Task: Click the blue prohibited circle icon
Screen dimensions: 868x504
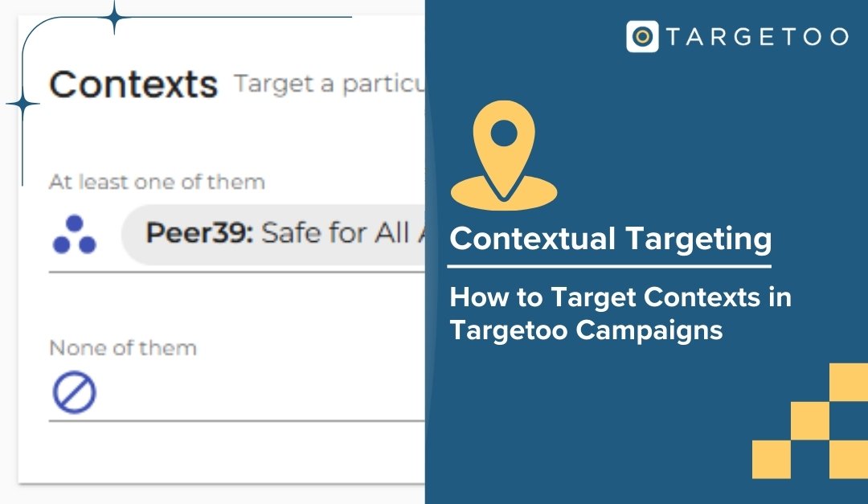Action: tap(74, 392)
